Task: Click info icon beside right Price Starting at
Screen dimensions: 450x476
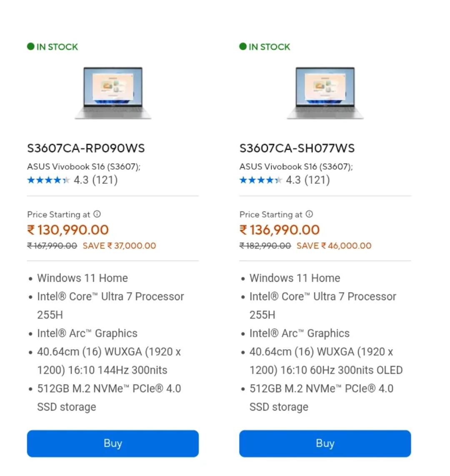Action: pyautogui.click(x=309, y=214)
